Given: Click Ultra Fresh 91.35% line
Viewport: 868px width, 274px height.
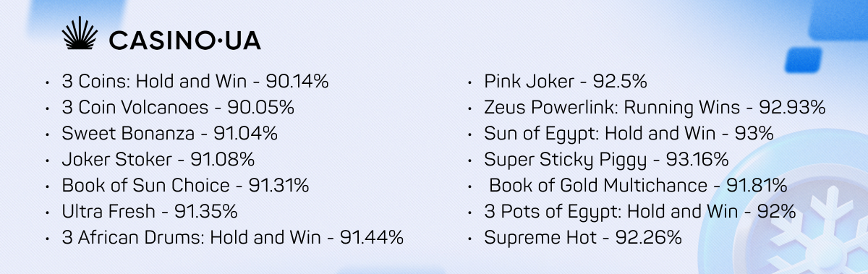Looking at the screenshot, I should click(150, 212).
